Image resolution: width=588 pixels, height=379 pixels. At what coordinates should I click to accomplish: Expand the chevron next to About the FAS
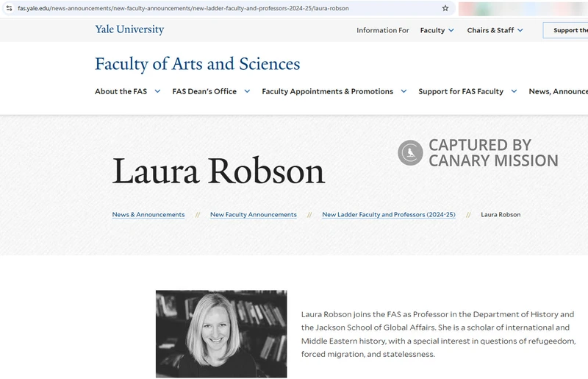157,91
